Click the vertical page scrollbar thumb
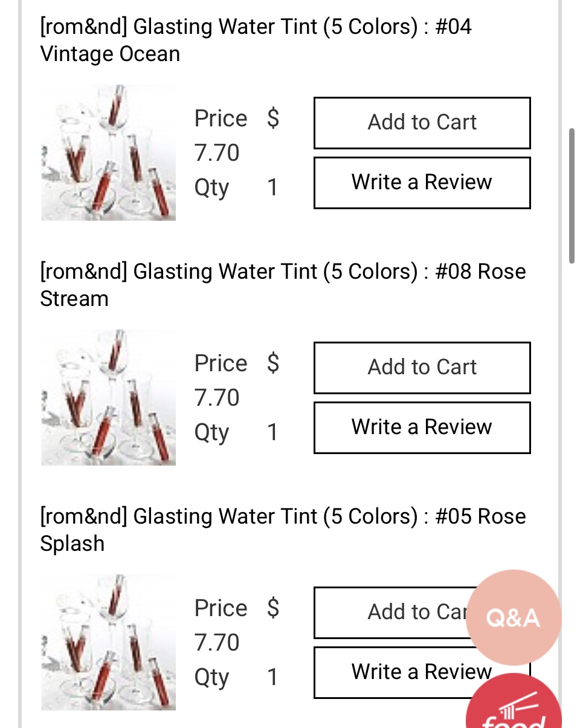The height and width of the screenshot is (728, 580). click(x=572, y=195)
